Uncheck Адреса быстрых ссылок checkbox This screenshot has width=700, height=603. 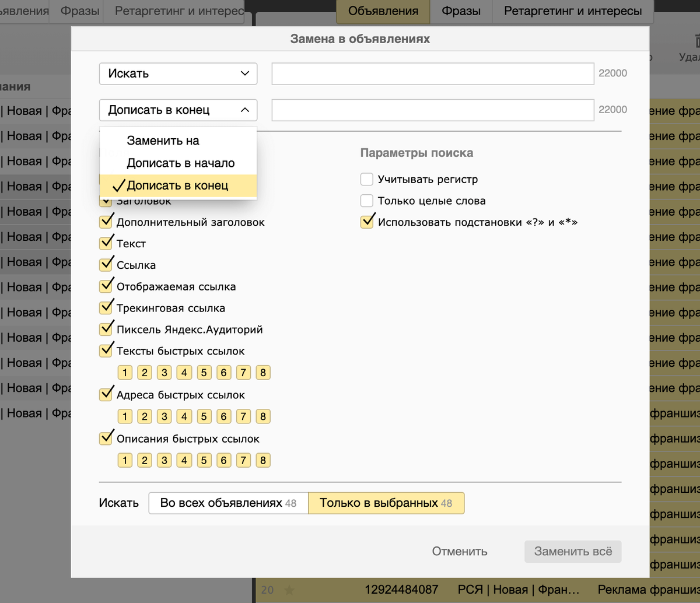[106, 395]
